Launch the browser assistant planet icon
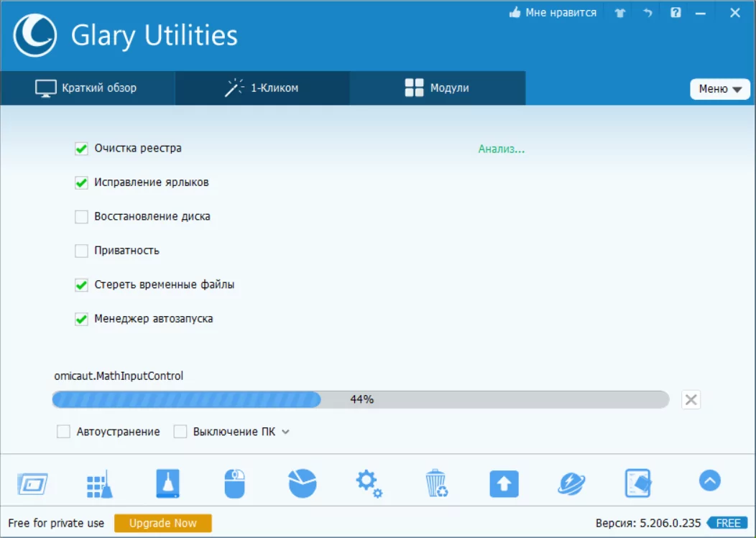Screen dimensions: 756x538 click(571, 483)
